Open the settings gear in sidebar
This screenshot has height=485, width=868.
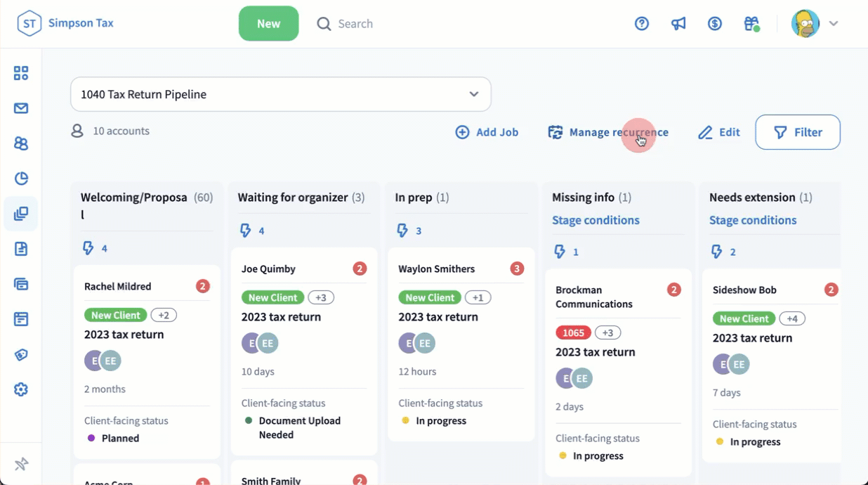coord(21,389)
